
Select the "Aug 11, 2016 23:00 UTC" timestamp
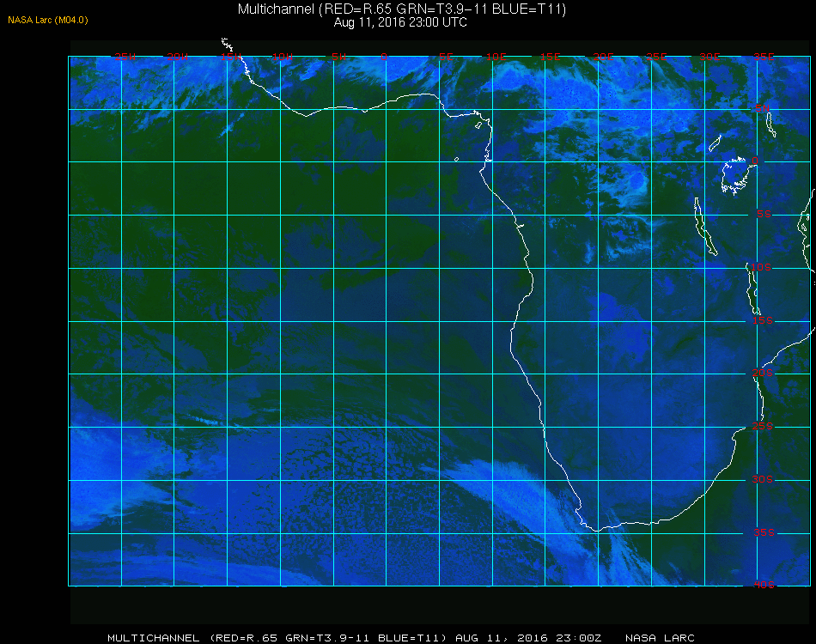coord(400,22)
